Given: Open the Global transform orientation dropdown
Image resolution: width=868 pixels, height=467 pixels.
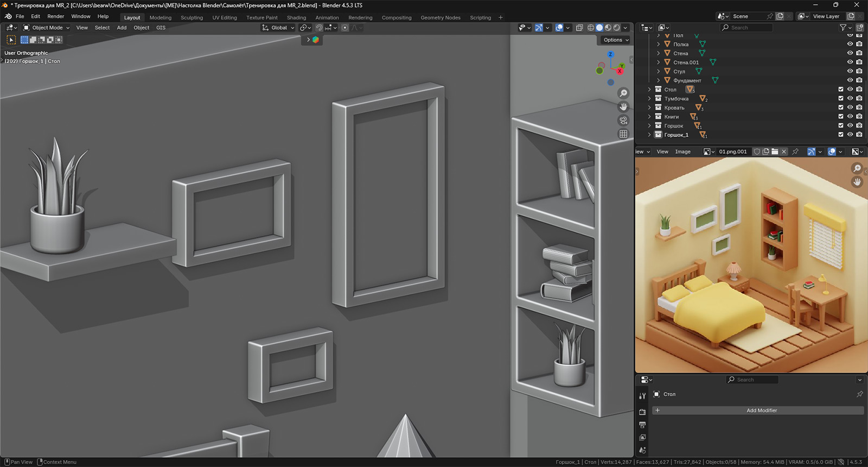Looking at the screenshot, I should [x=278, y=28].
